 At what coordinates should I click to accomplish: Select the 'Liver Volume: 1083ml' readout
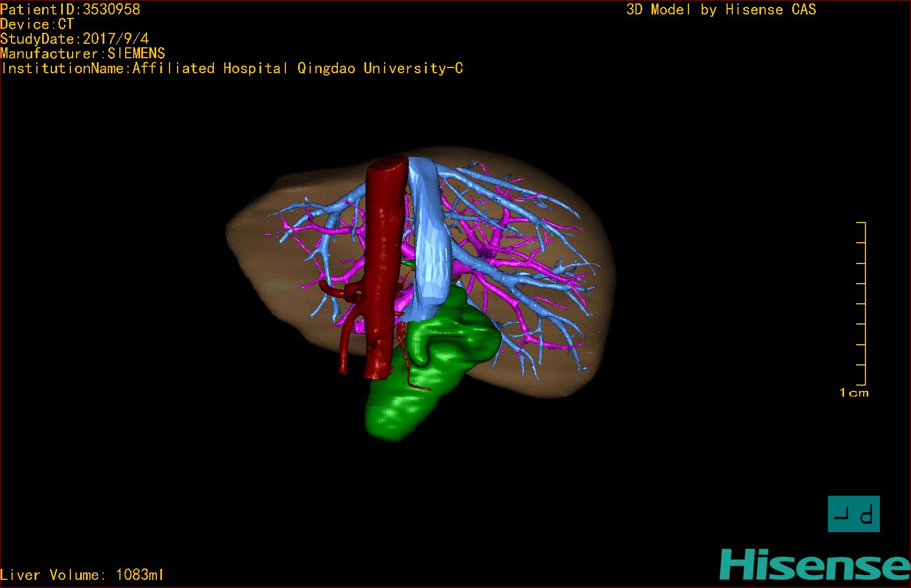(x=82, y=575)
